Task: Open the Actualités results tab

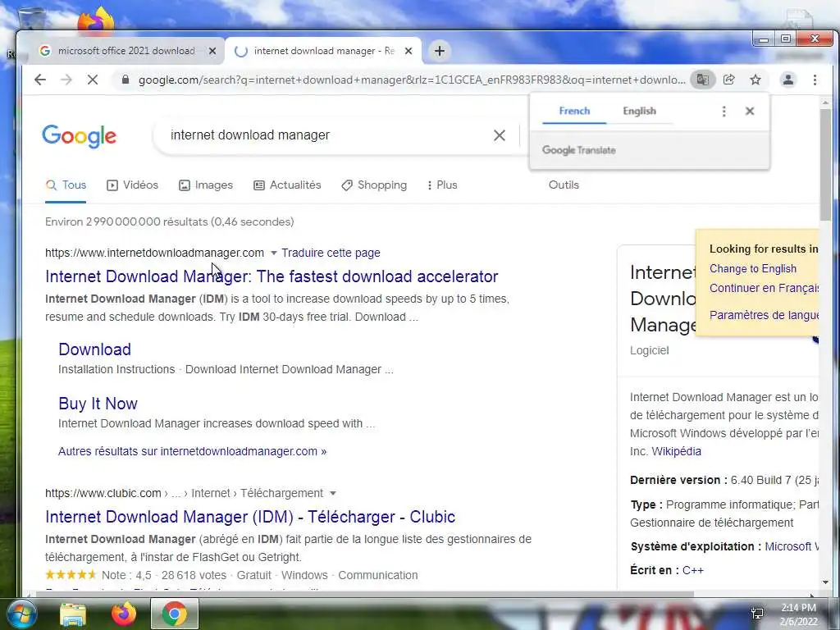Action: pos(287,185)
